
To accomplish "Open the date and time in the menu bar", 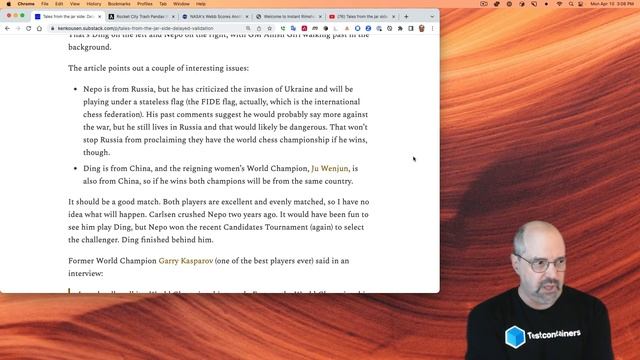I will 613,4.
